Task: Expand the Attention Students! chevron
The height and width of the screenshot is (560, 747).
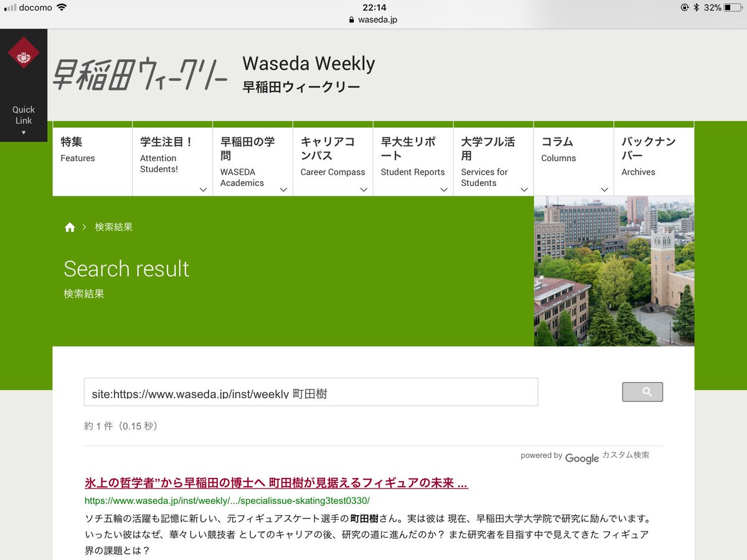Action: point(203,189)
